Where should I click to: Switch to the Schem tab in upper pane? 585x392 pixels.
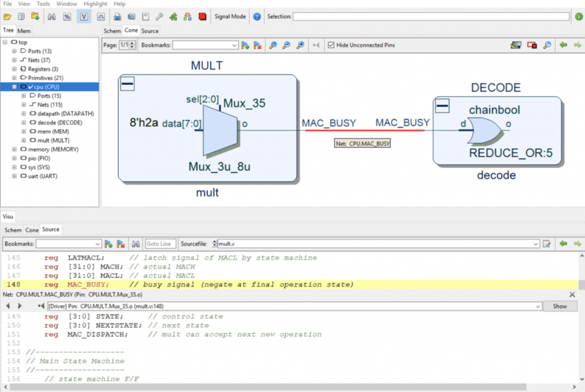click(112, 31)
